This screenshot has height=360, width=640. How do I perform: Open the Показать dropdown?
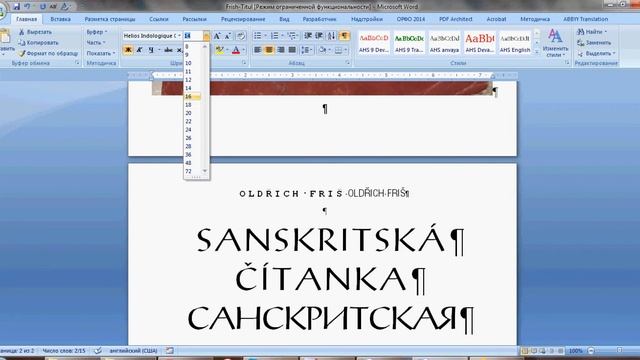click(101, 53)
